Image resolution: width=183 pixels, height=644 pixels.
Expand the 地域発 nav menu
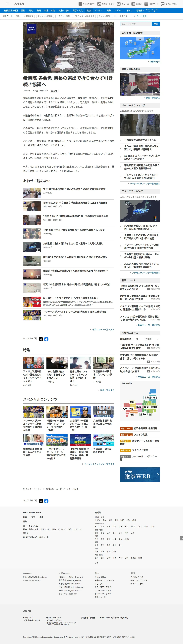(x=140, y=11)
